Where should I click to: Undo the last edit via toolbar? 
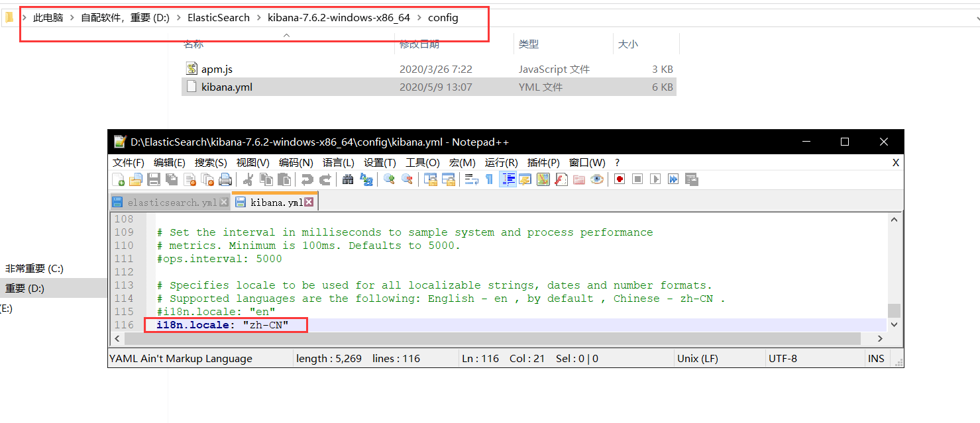[307, 179]
